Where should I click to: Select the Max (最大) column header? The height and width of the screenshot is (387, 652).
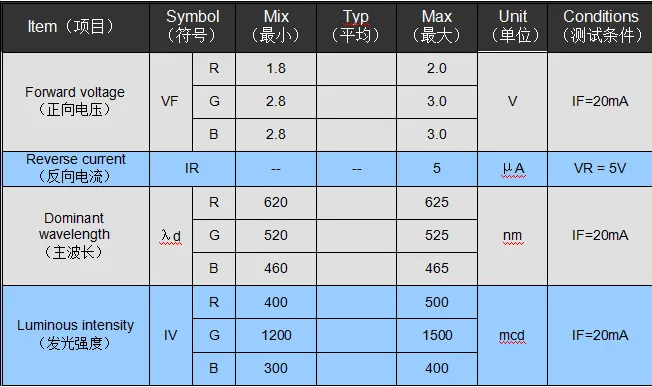point(437,27)
